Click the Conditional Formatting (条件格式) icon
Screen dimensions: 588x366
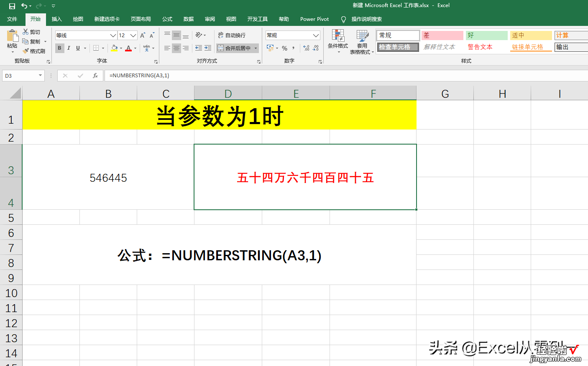[338, 36]
